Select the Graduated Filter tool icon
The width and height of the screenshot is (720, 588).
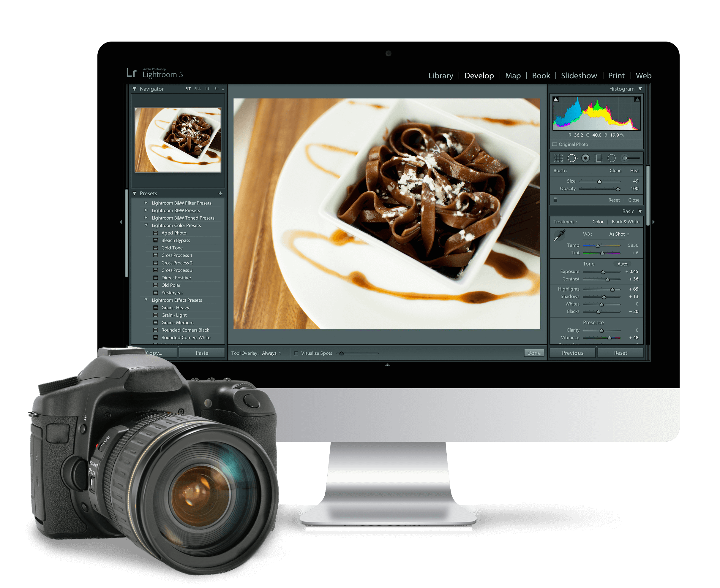599,158
